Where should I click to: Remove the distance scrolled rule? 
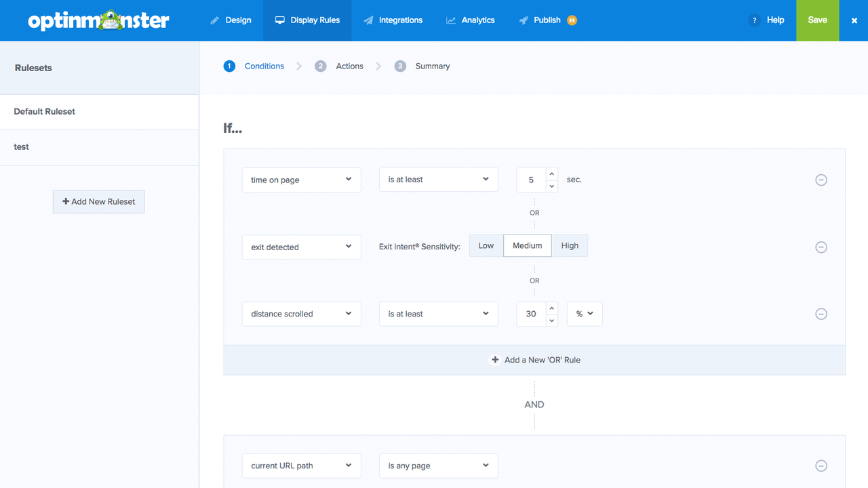[821, 314]
